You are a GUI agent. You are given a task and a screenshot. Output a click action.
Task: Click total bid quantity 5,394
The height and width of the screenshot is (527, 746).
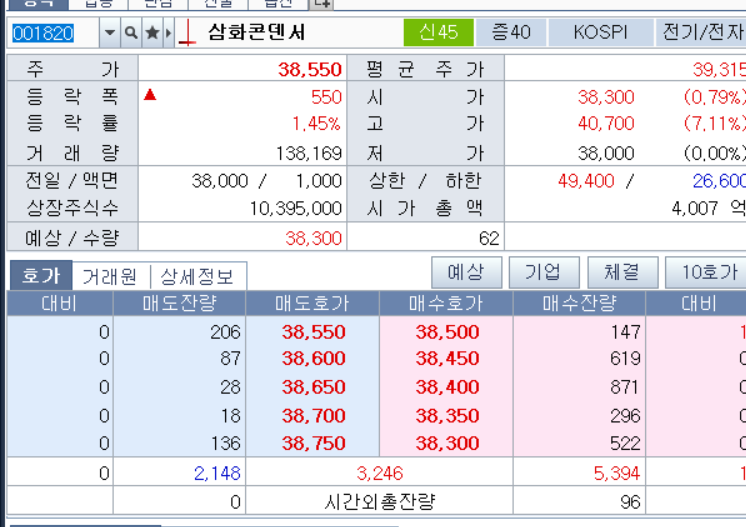point(617,473)
